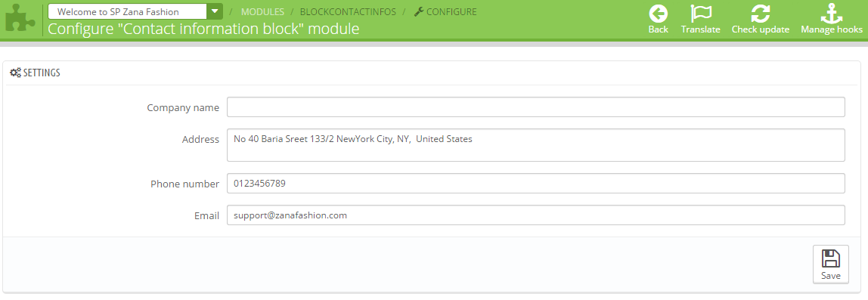Click the Email field with support@zanafashion.com

pyautogui.click(x=535, y=215)
